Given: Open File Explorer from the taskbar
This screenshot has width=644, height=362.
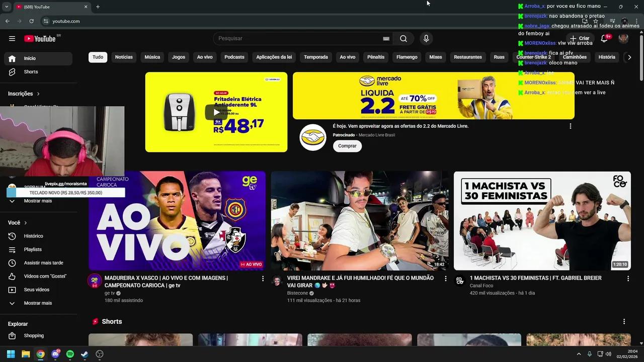Looking at the screenshot, I should tap(26, 354).
